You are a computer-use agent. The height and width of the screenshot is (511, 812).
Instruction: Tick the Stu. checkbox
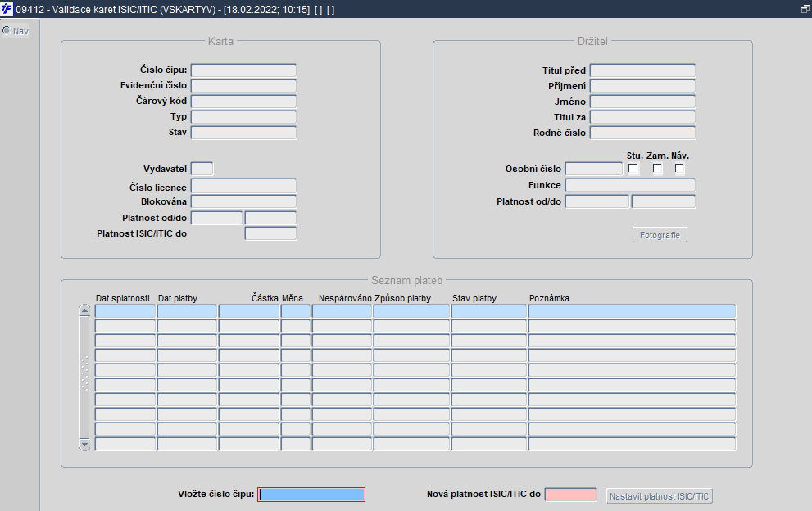[x=633, y=168]
